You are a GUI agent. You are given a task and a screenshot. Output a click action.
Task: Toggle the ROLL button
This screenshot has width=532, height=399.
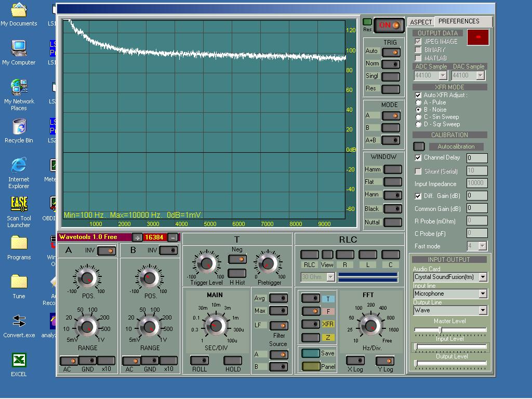199,361
